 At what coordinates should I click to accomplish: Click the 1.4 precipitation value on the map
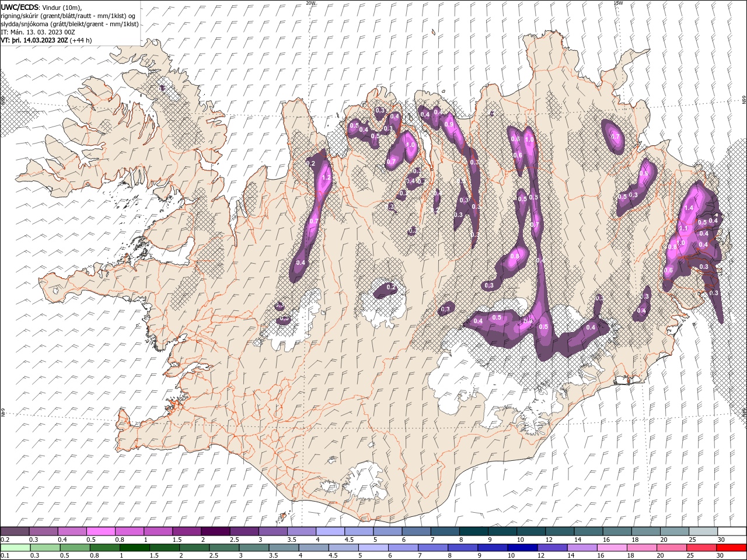[689, 208]
